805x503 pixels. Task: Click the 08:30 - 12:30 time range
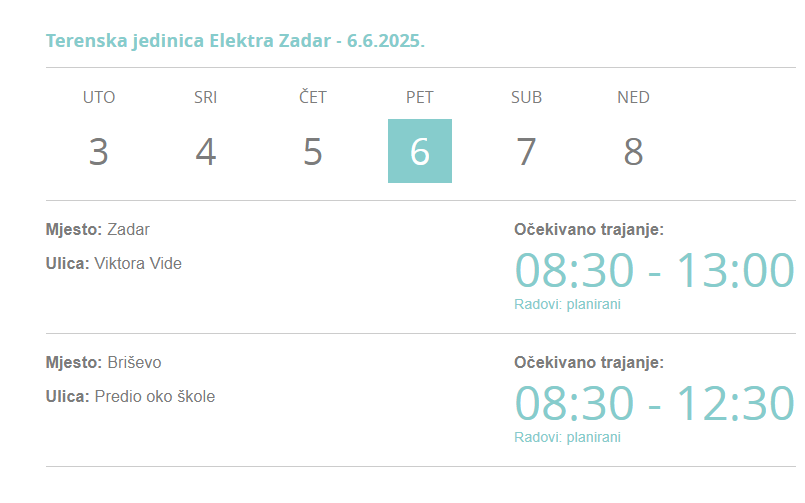(x=654, y=403)
